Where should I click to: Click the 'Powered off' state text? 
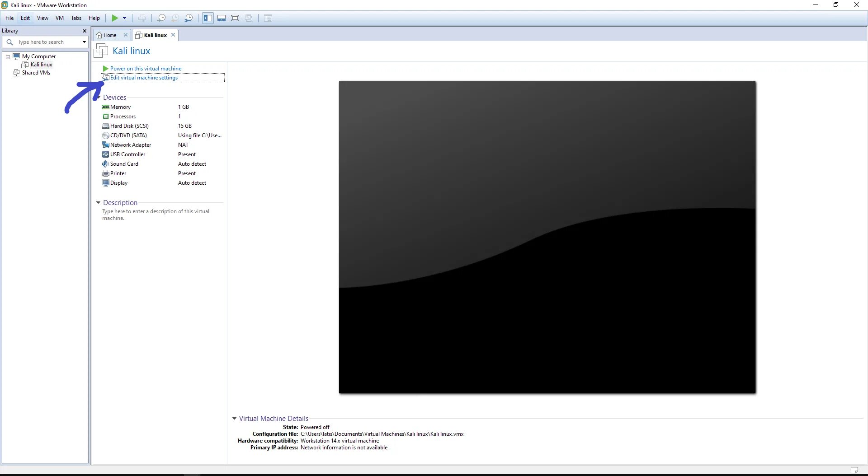(x=315, y=427)
